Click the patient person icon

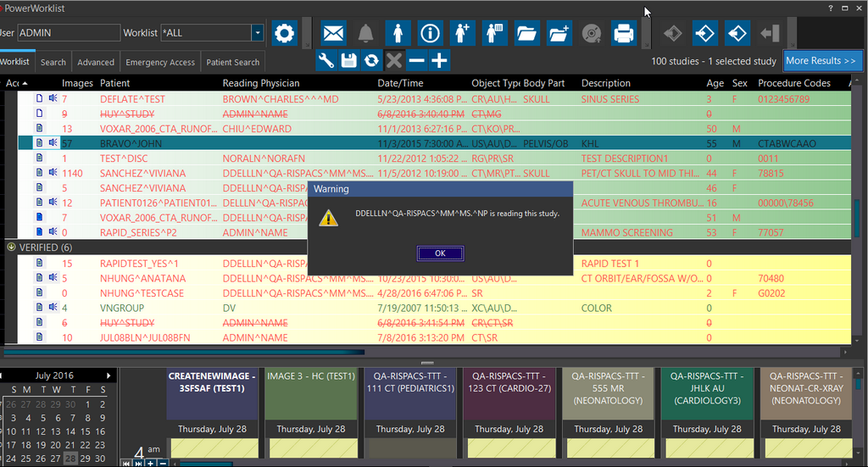(398, 33)
